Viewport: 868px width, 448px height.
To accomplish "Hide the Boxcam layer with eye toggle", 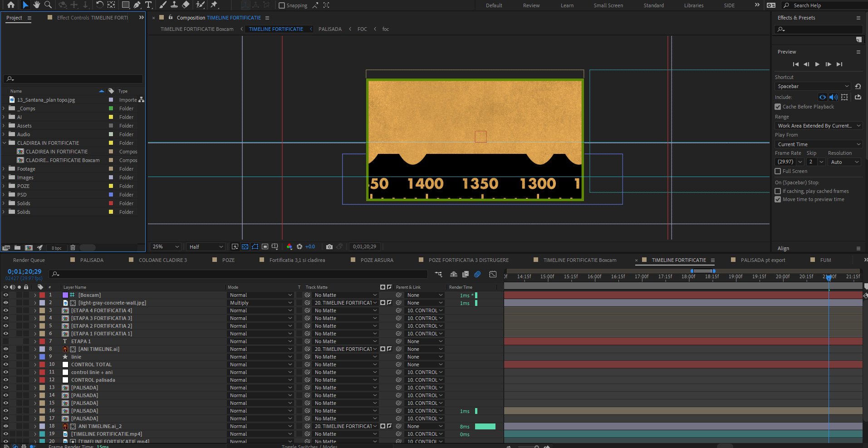I will tap(6, 295).
